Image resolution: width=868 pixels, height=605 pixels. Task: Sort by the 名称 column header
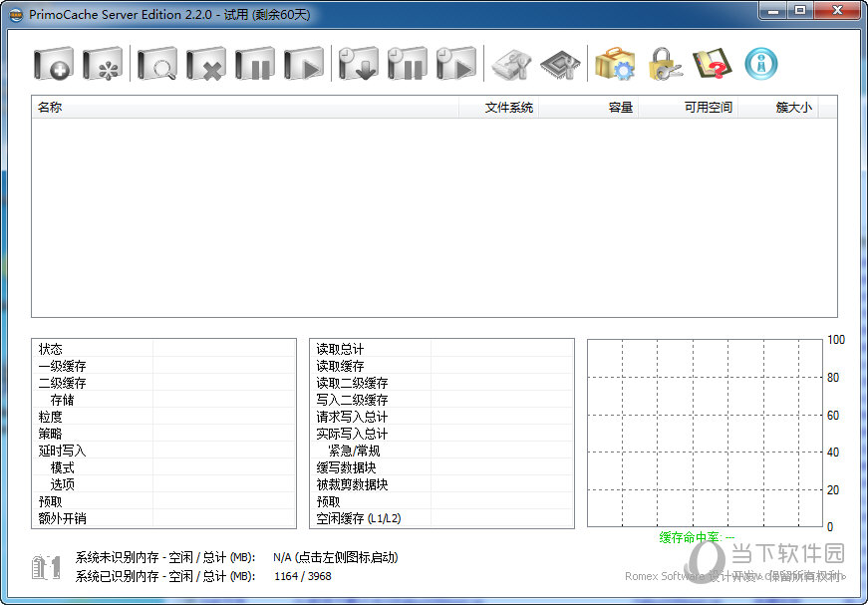(245, 107)
